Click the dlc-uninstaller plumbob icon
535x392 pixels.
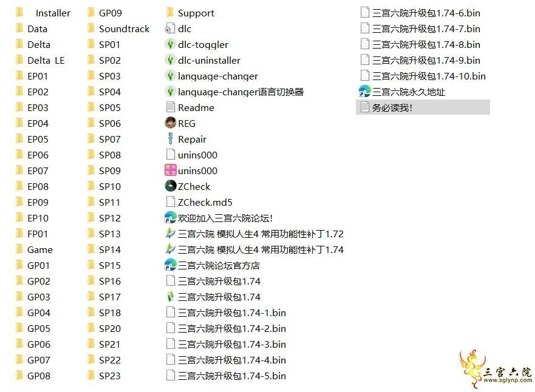(x=170, y=60)
